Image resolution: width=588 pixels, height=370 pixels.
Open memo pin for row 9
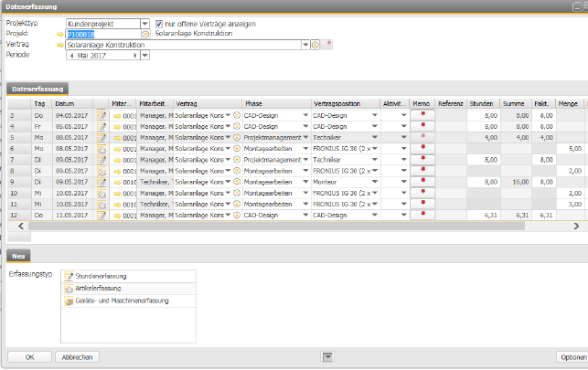tap(422, 182)
